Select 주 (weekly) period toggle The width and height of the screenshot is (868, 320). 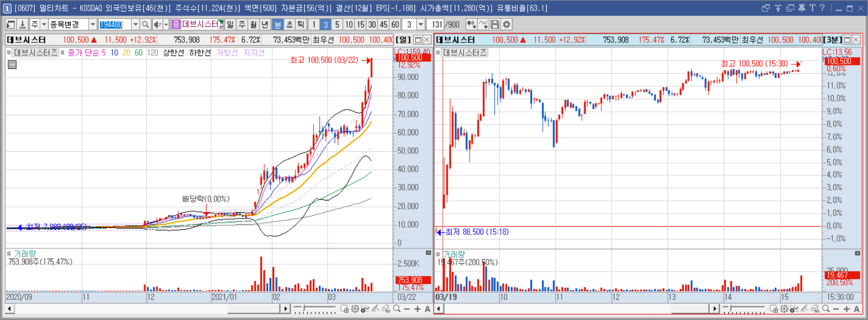(x=242, y=24)
